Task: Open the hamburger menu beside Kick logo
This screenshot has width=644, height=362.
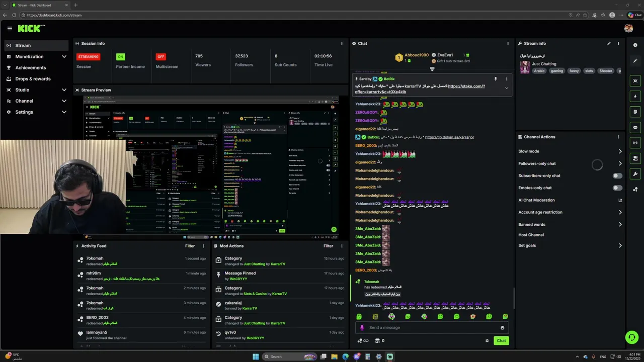Action: click(x=10, y=29)
